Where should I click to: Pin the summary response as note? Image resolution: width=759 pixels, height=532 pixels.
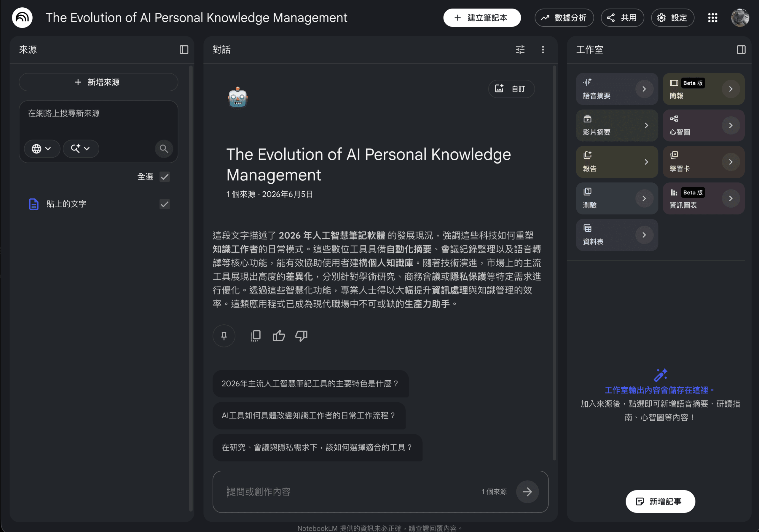tap(224, 336)
